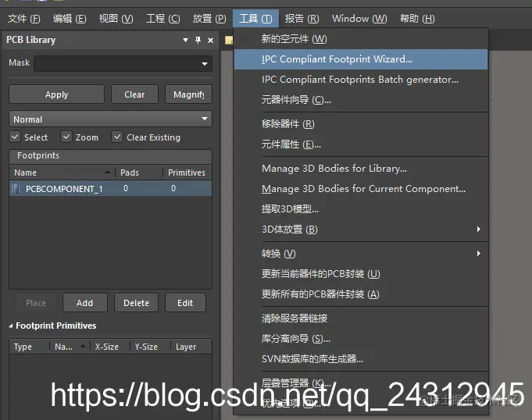
Task: Sort primitives by Na... column
Action: pos(70,347)
